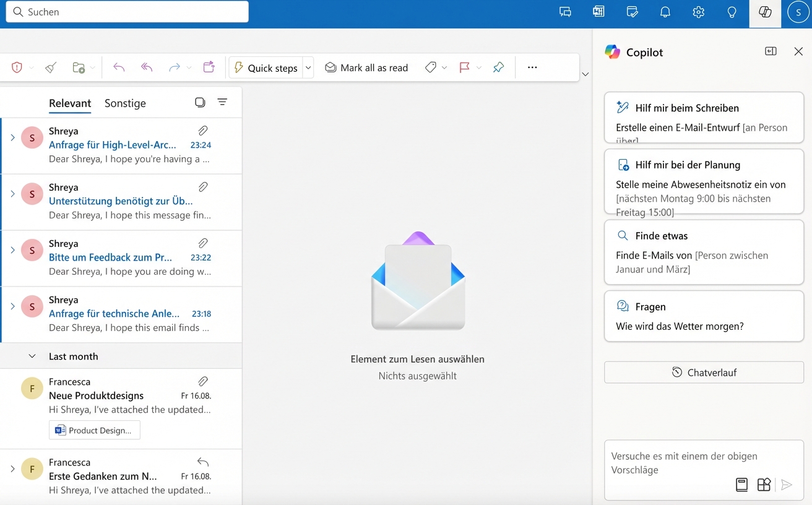Viewport: 812px width, 505px height.
Task: Toggle the Copilot pane button in header
Action: pyautogui.click(x=765, y=12)
